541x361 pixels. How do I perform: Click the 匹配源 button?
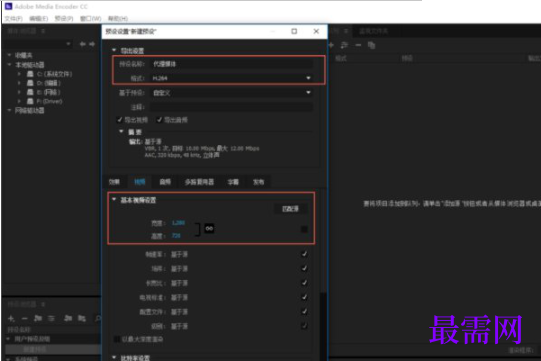pyautogui.click(x=290, y=209)
